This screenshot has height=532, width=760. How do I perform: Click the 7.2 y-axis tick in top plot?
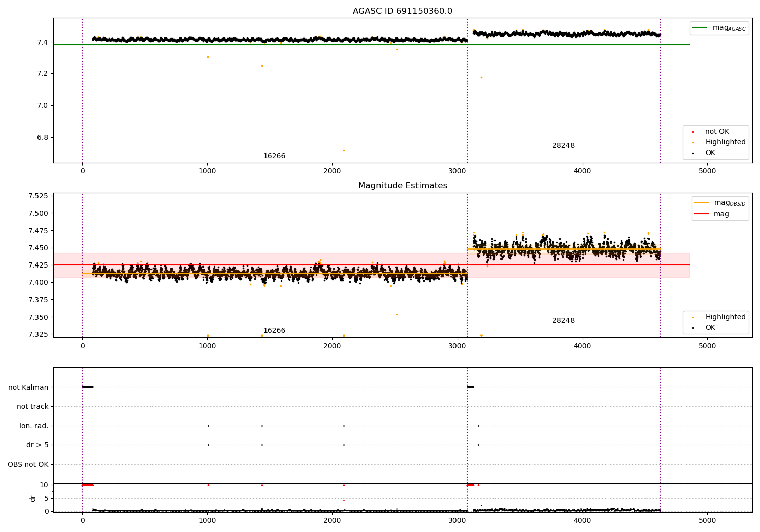click(43, 74)
